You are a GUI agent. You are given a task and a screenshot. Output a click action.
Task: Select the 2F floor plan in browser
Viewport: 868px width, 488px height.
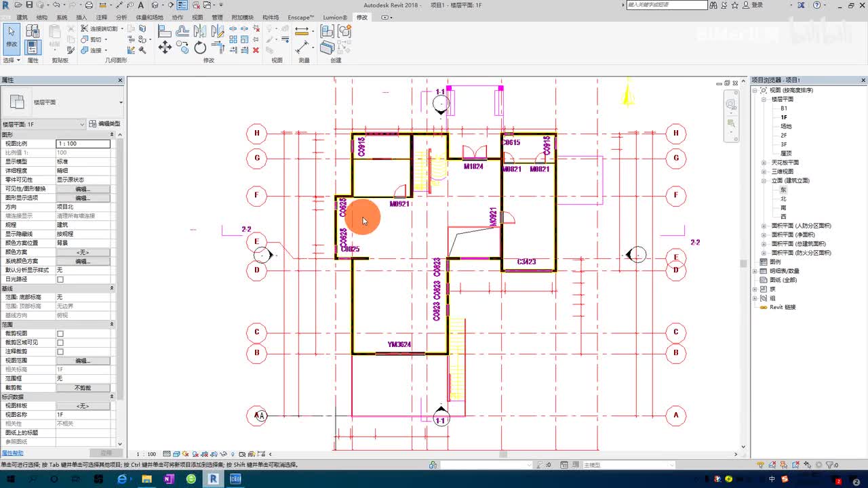click(784, 135)
